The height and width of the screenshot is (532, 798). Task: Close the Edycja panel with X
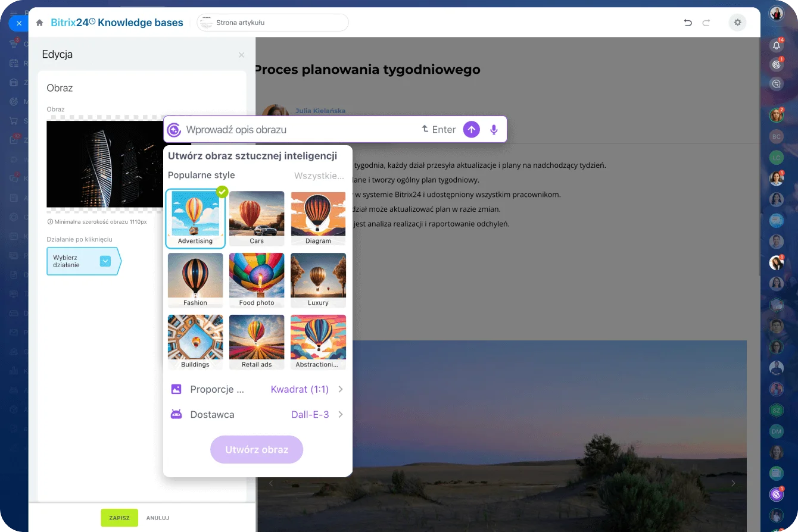click(x=241, y=55)
